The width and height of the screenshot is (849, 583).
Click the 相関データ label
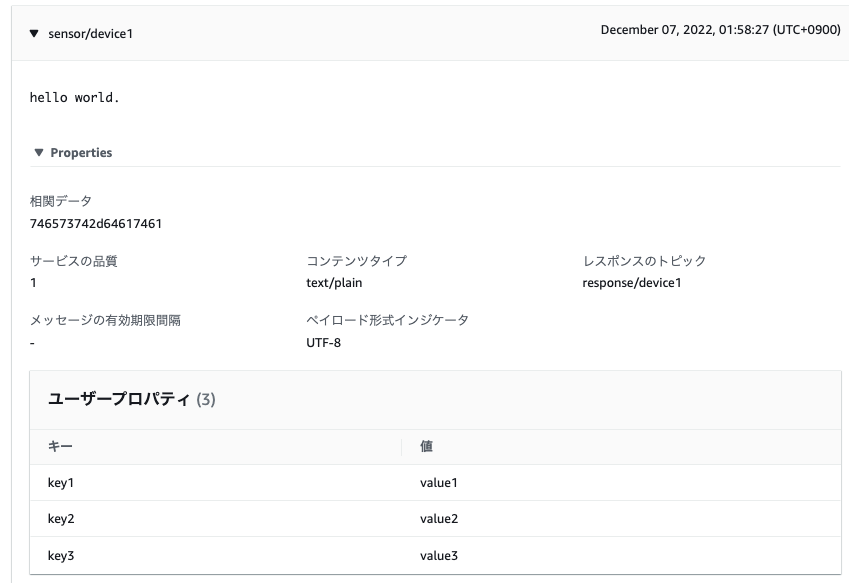[x=61, y=201]
